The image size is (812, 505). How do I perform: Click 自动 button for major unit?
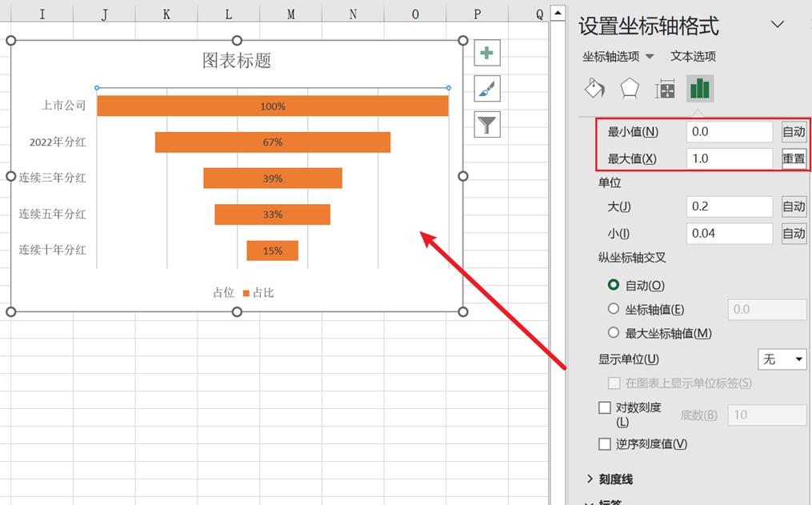point(794,206)
